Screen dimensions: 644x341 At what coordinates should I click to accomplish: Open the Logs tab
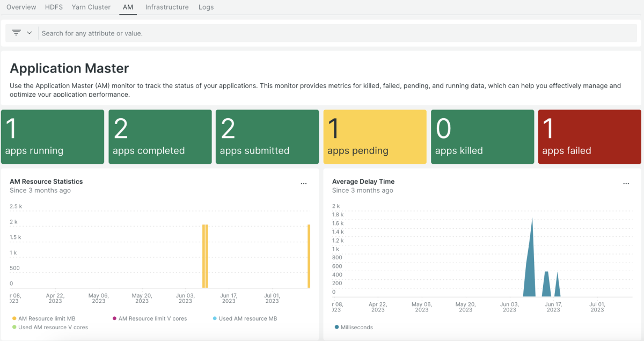tap(206, 7)
